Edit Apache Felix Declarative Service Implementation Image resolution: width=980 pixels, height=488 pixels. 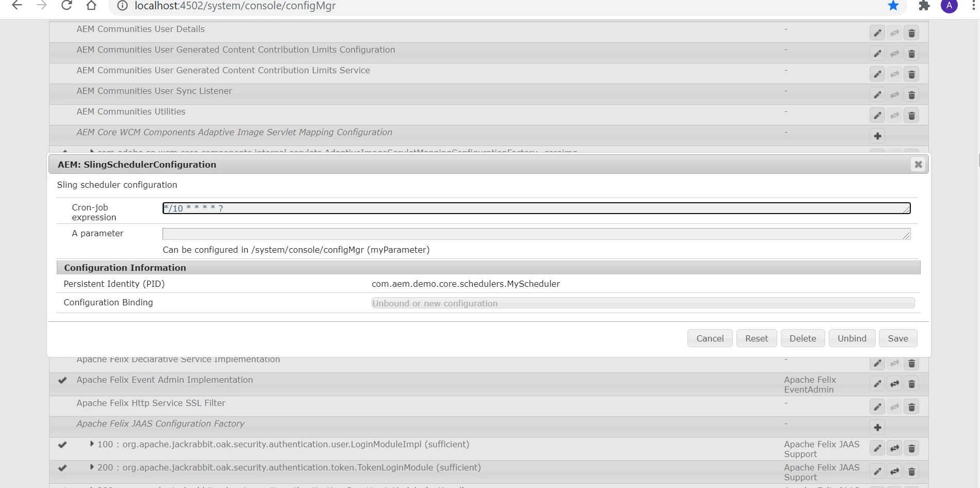pyautogui.click(x=877, y=363)
